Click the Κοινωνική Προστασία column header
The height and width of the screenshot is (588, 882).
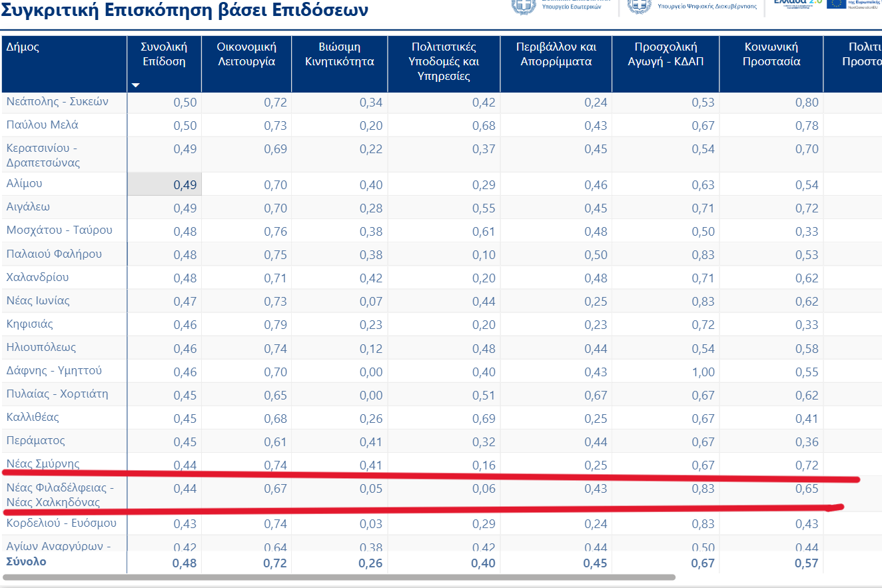point(771,54)
